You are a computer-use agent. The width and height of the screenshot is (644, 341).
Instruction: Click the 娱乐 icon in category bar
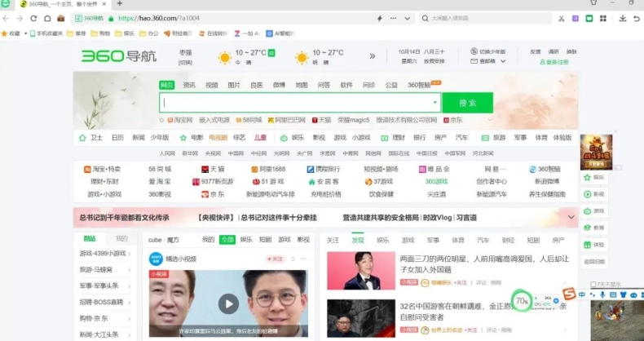284,138
